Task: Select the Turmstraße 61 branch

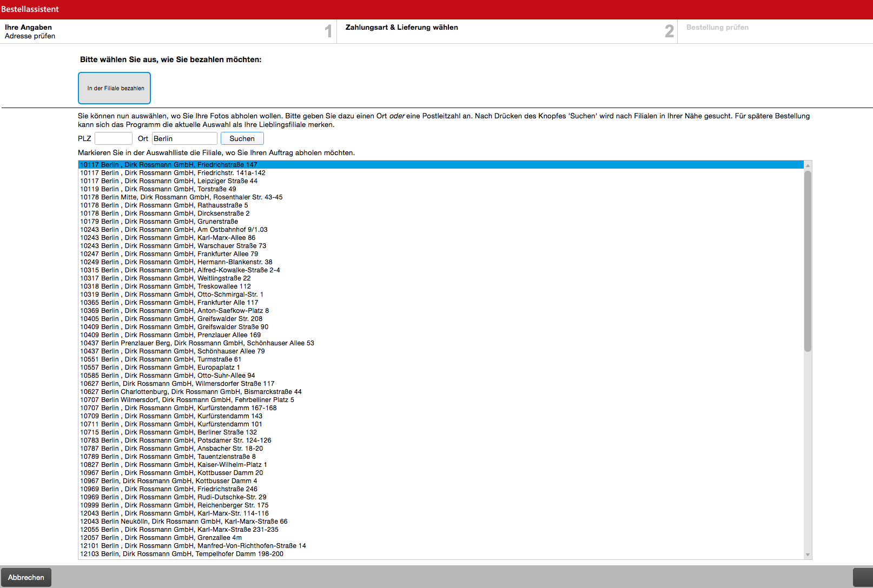Action: [x=441, y=359]
